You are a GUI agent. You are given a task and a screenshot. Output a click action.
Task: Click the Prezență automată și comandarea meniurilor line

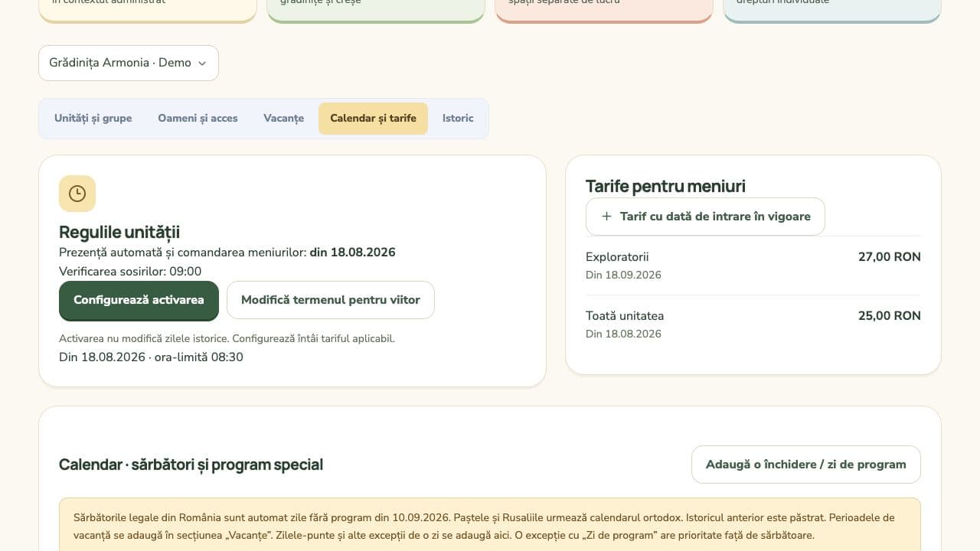pyautogui.click(x=227, y=253)
